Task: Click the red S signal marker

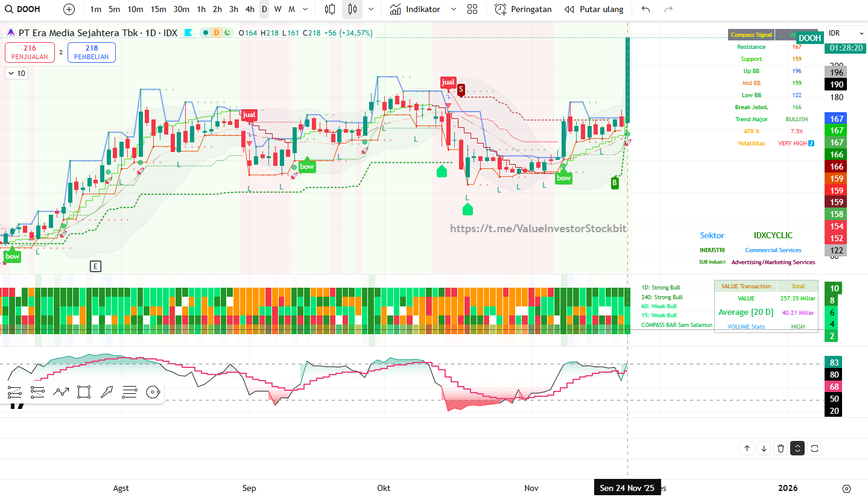Action: [x=461, y=89]
